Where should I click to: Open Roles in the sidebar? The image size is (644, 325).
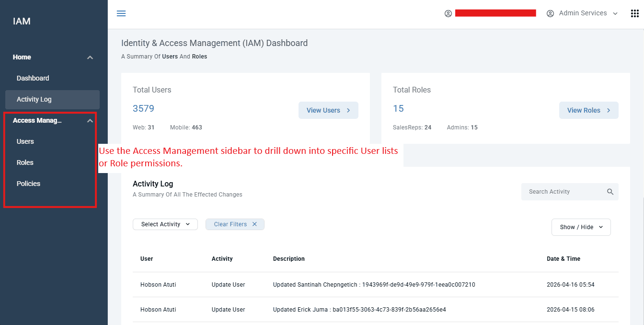point(25,162)
